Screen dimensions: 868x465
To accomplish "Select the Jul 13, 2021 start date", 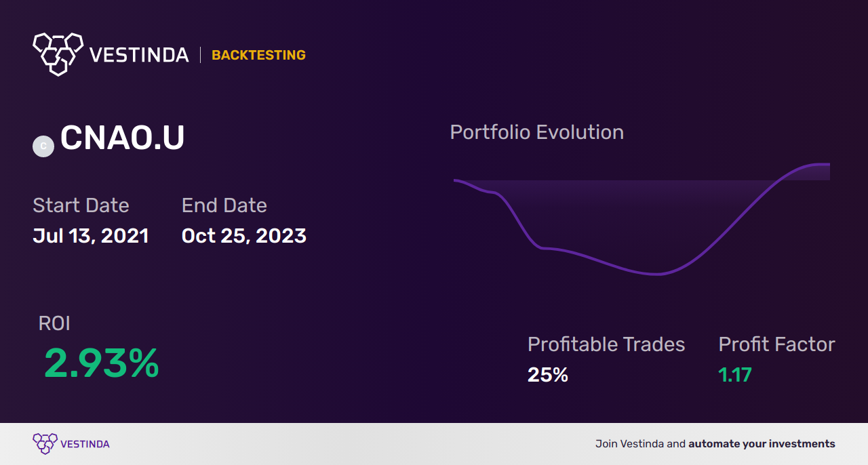I will tap(91, 236).
